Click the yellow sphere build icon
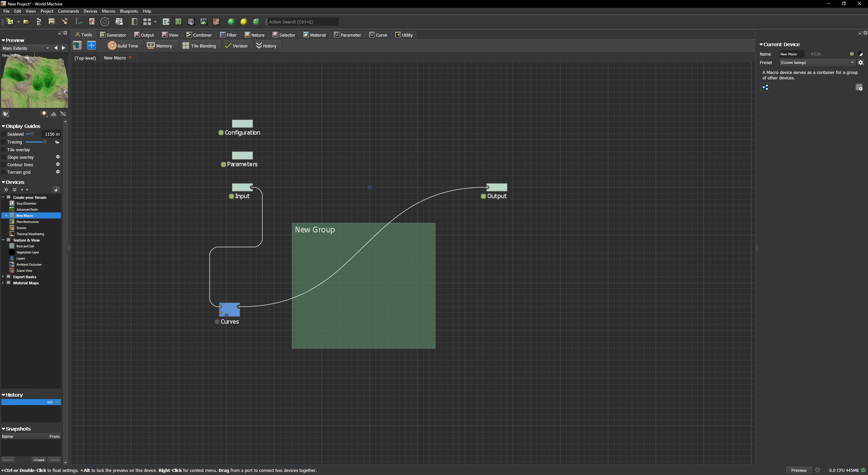Image resolution: width=868 pixels, height=475 pixels. [x=243, y=22]
